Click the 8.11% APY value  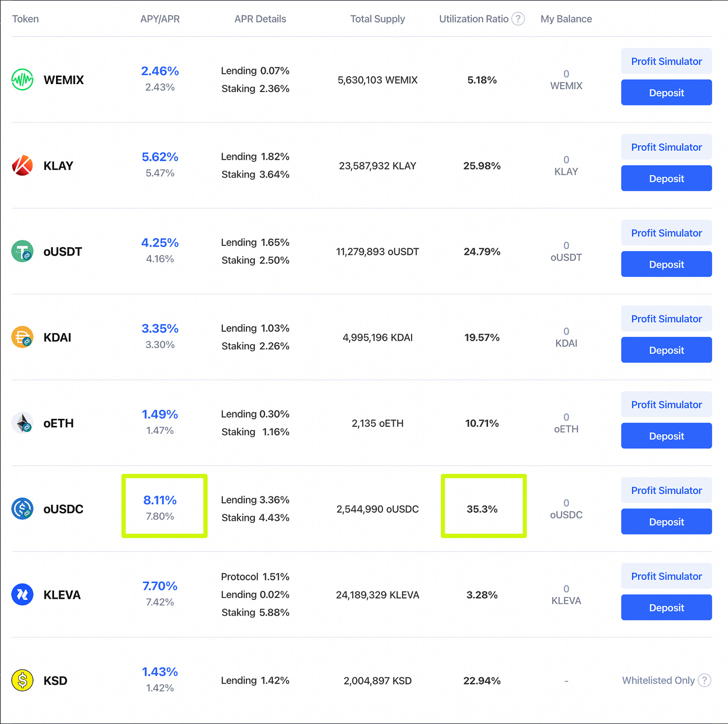(160, 500)
